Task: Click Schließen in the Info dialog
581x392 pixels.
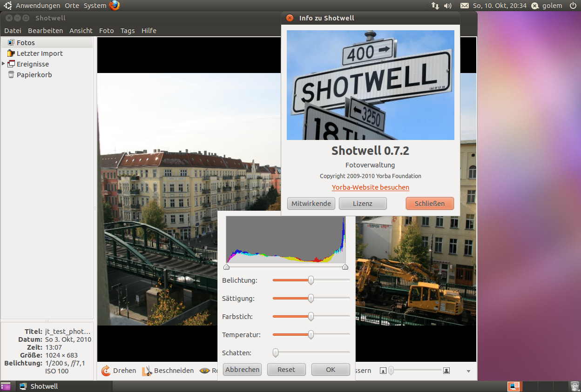Action: tap(430, 204)
